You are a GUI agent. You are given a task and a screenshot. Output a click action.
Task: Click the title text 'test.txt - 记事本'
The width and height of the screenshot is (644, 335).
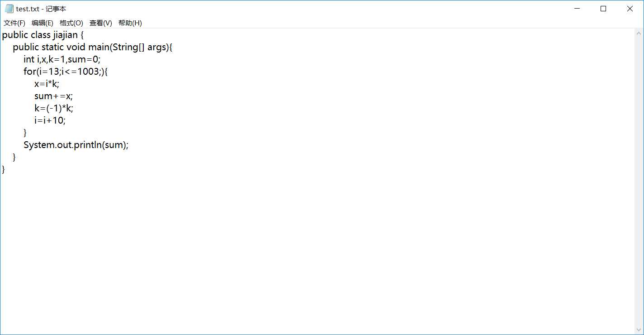(41, 9)
